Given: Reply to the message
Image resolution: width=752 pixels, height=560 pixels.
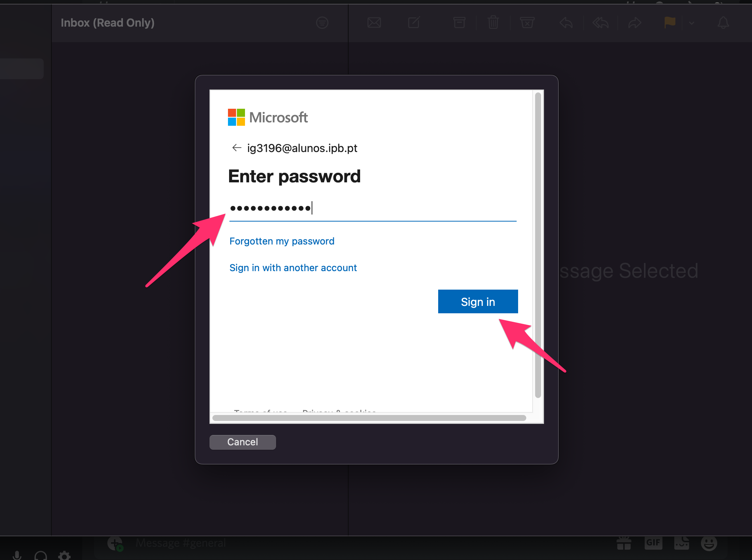Looking at the screenshot, I should tap(566, 23).
